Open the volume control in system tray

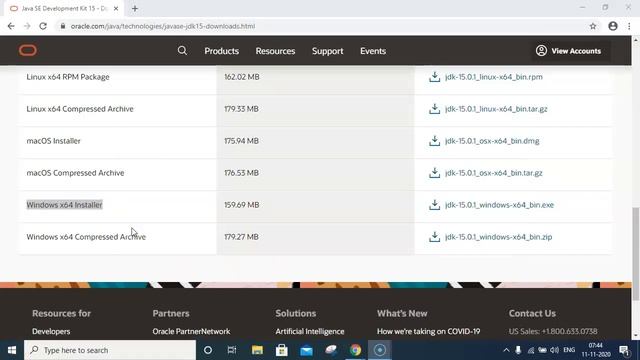[x=554, y=350]
